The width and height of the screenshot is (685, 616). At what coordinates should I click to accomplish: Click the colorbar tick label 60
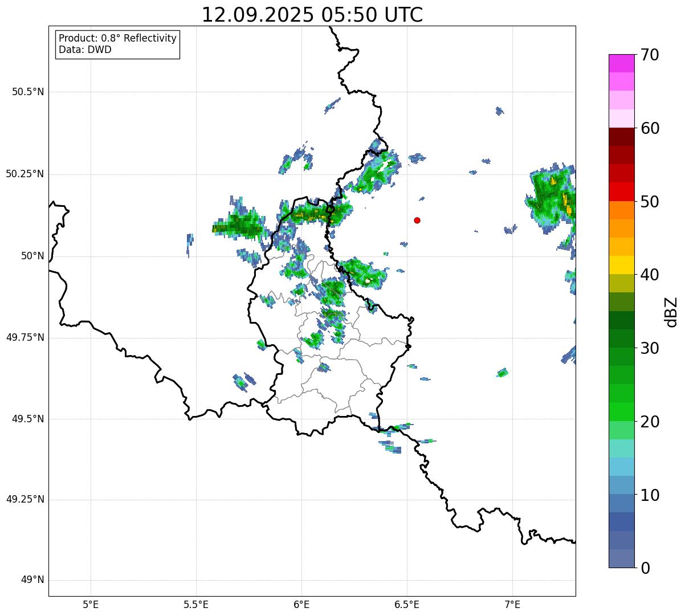(x=650, y=128)
